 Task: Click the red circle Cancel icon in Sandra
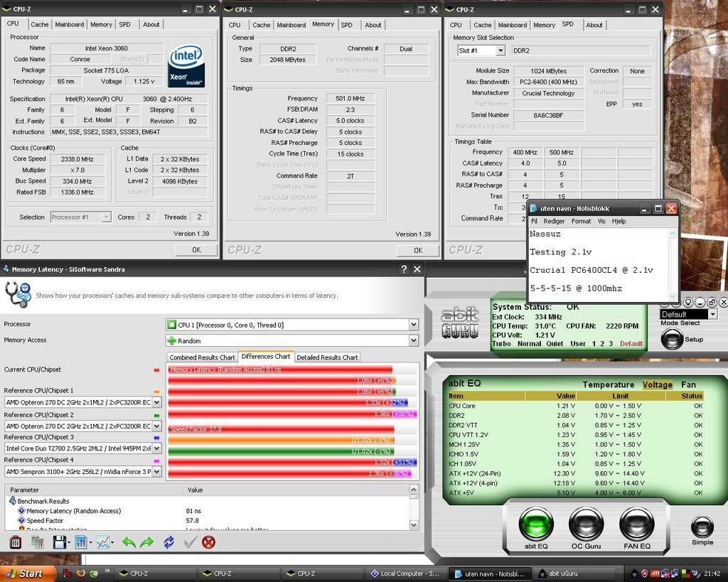tap(209, 542)
